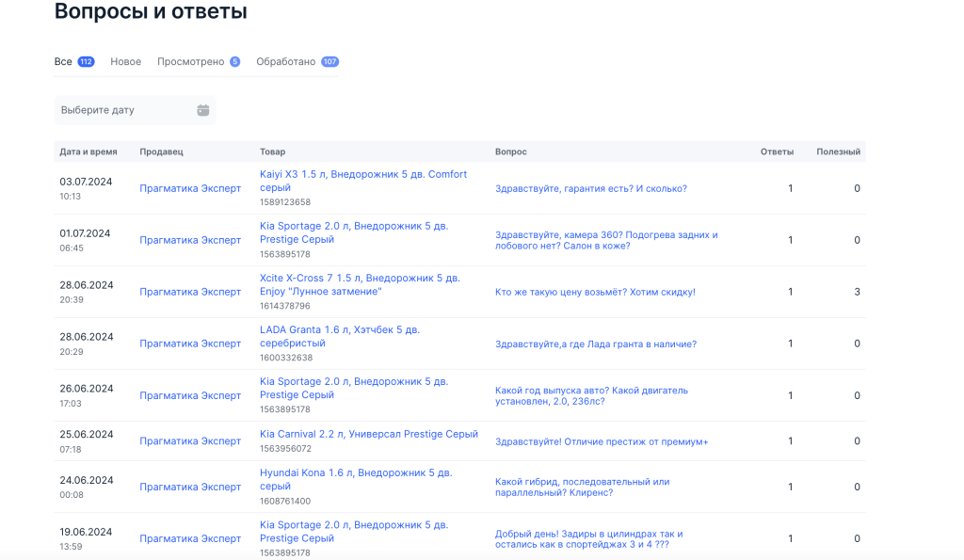Switch to the "Обработано" tab
This screenshot has height=560, width=964.
(297, 61)
